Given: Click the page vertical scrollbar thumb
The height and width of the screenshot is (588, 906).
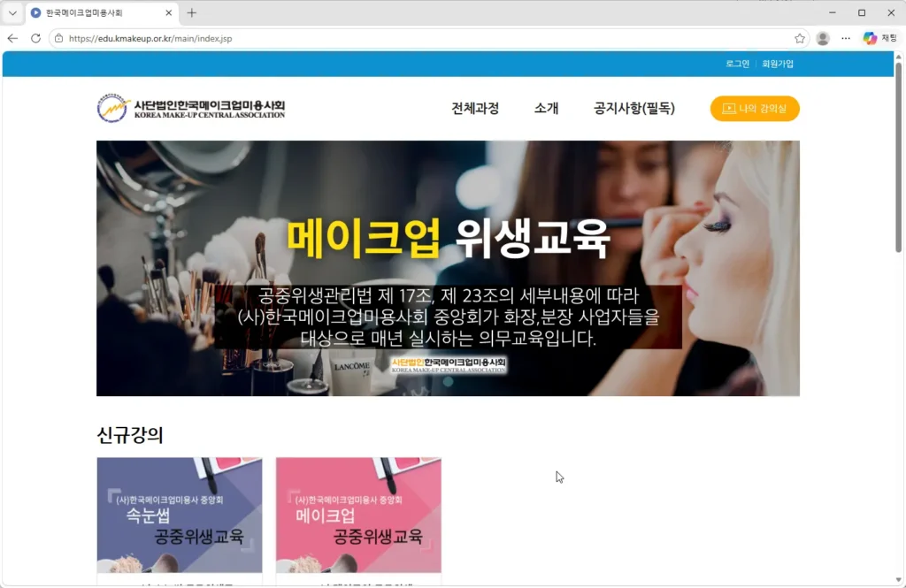Looking at the screenshot, I should pos(899,157).
